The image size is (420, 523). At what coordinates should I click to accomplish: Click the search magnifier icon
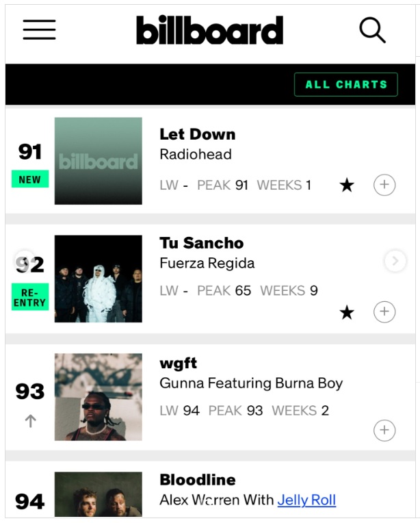click(x=372, y=30)
